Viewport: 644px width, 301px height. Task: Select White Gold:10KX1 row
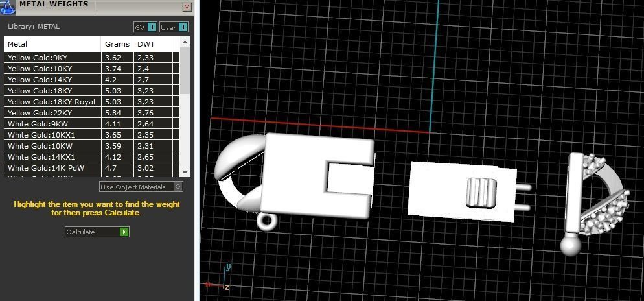click(x=92, y=135)
